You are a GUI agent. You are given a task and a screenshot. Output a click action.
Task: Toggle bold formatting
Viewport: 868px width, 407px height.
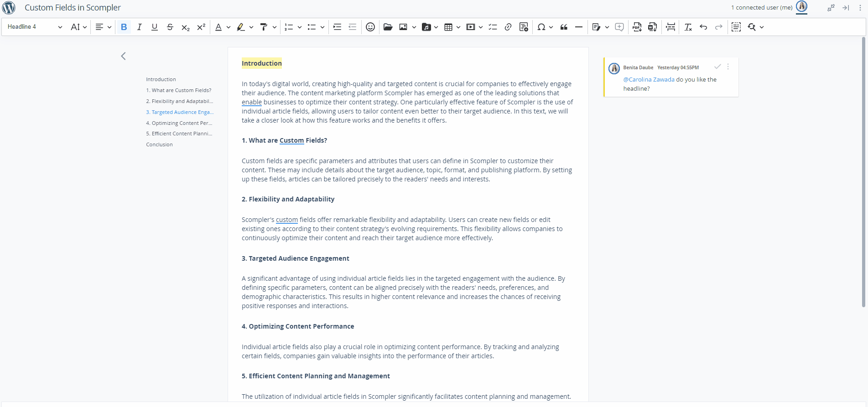124,27
